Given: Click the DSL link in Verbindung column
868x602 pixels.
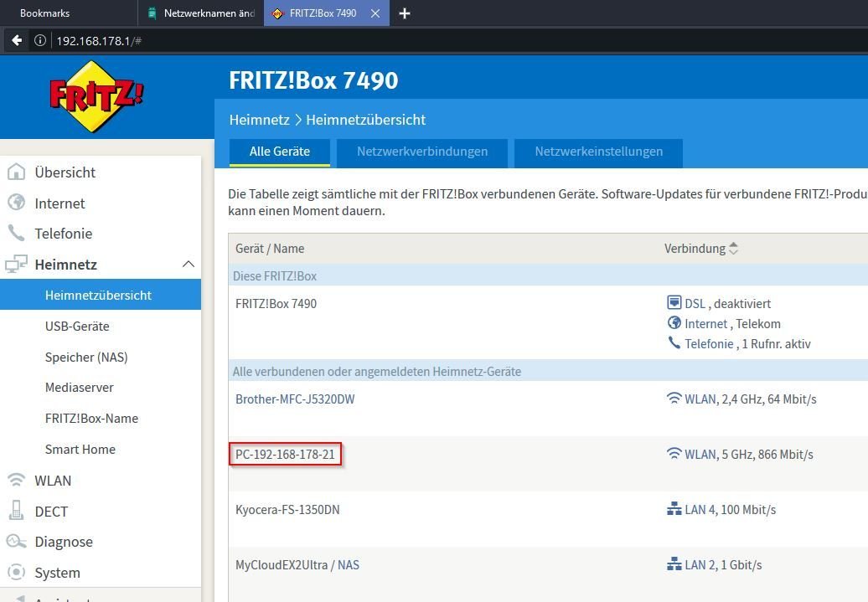Looking at the screenshot, I should (695, 303).
